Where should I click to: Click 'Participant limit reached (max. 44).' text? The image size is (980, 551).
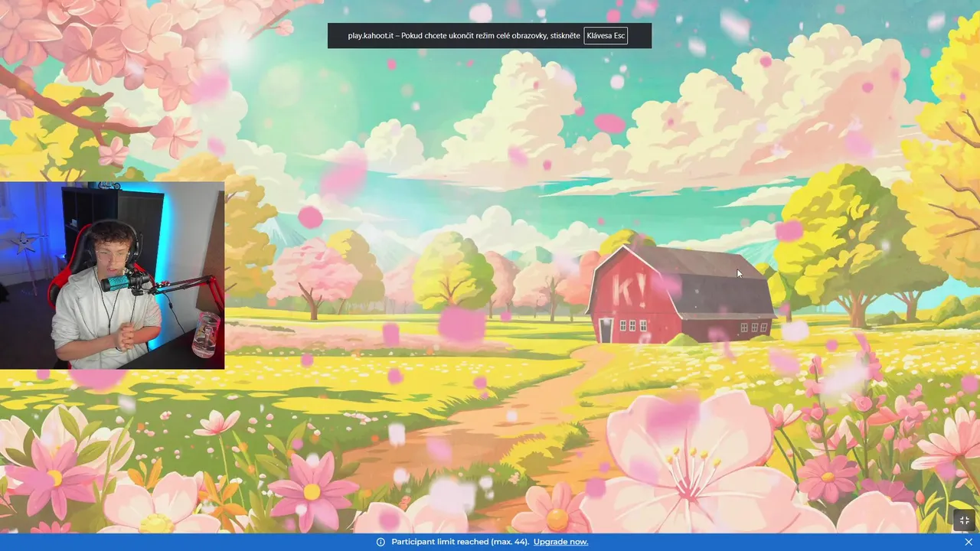pyautogui.click(x=460, y=542)
